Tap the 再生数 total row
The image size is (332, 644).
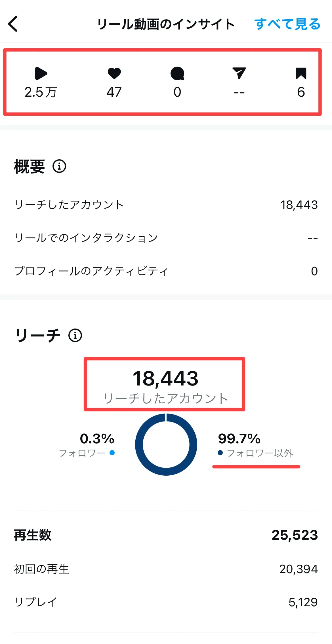[166, 535]
